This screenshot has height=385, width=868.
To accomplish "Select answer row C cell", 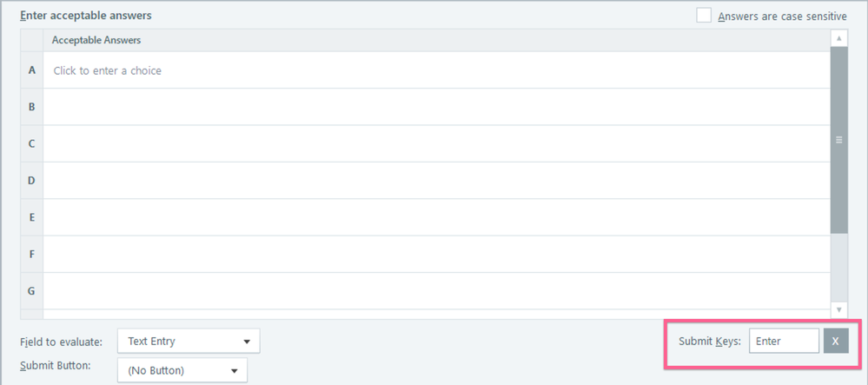I will 434,143.
